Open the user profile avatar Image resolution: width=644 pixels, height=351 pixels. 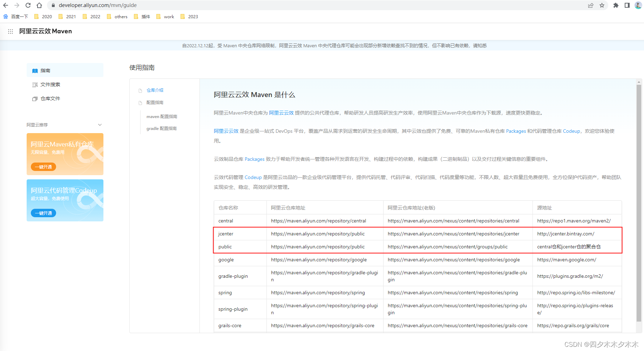pyautogui.click(x=638, y=5)
